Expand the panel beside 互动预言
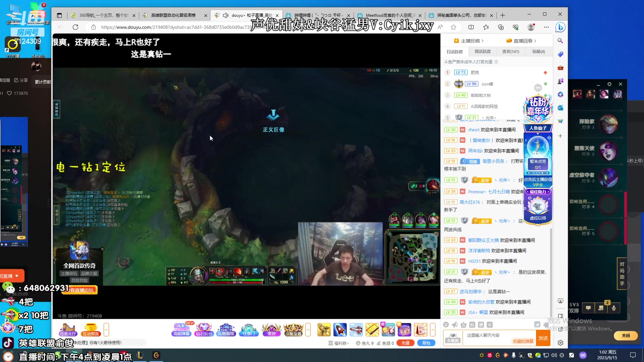The height and width of the screenshot is (362, 644). pos(106,329)
